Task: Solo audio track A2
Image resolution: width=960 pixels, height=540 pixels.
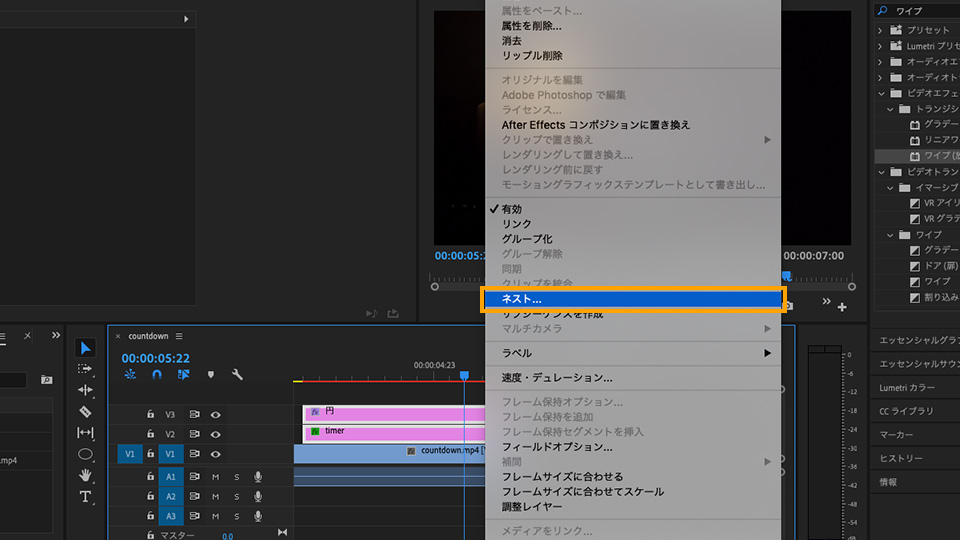Action: (x=237, y=497)
